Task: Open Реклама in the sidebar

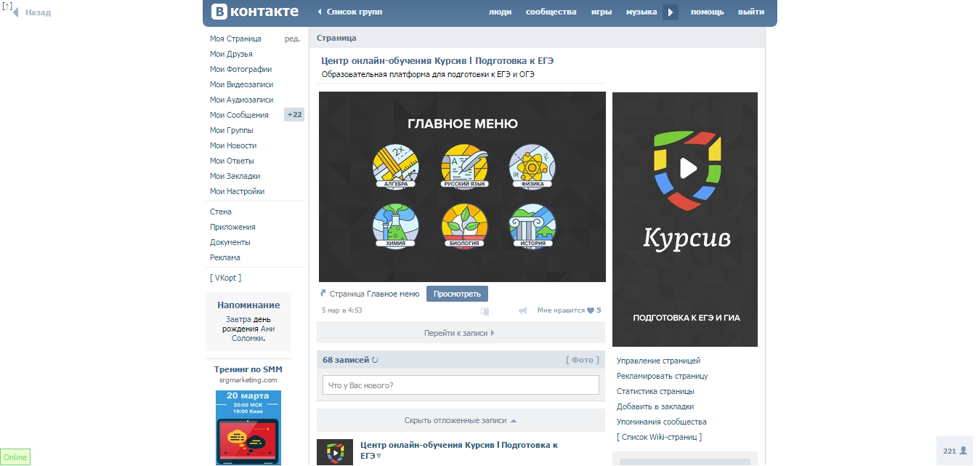Action: 225,257
